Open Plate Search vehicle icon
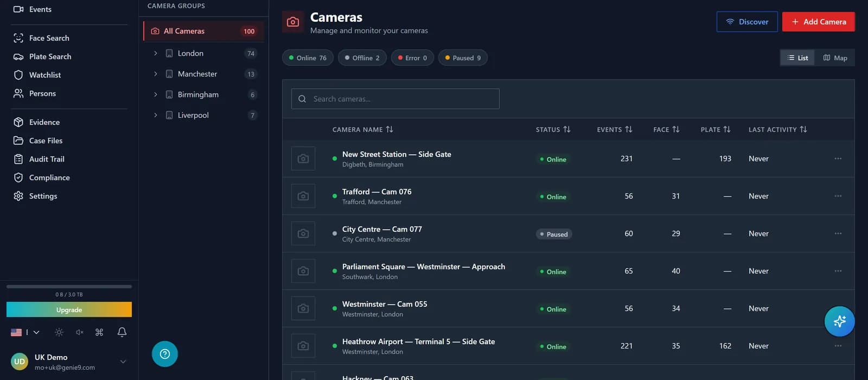The image size is (868, 380). tap(18, 56)
